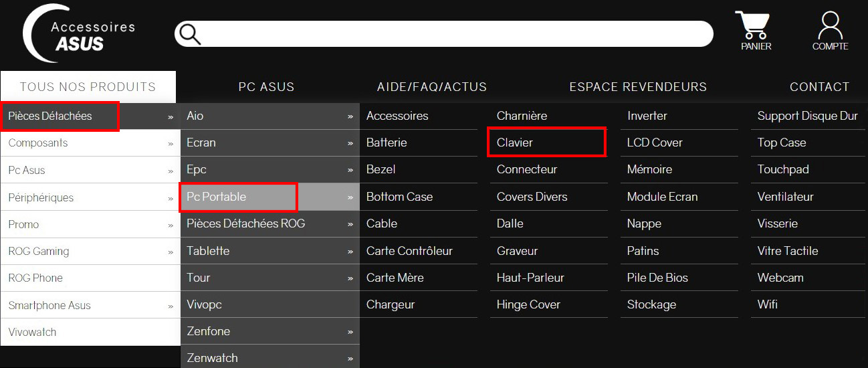Open Vivopc submenu item
Viewport: 868px width, 368px height.
coord(270,304)
